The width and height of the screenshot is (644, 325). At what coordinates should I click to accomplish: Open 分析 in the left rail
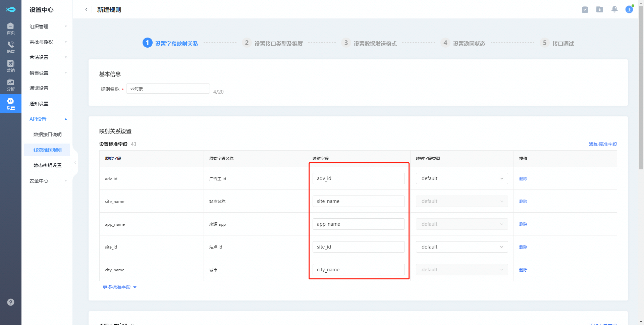pyautogui.click(x=11, y=85)
